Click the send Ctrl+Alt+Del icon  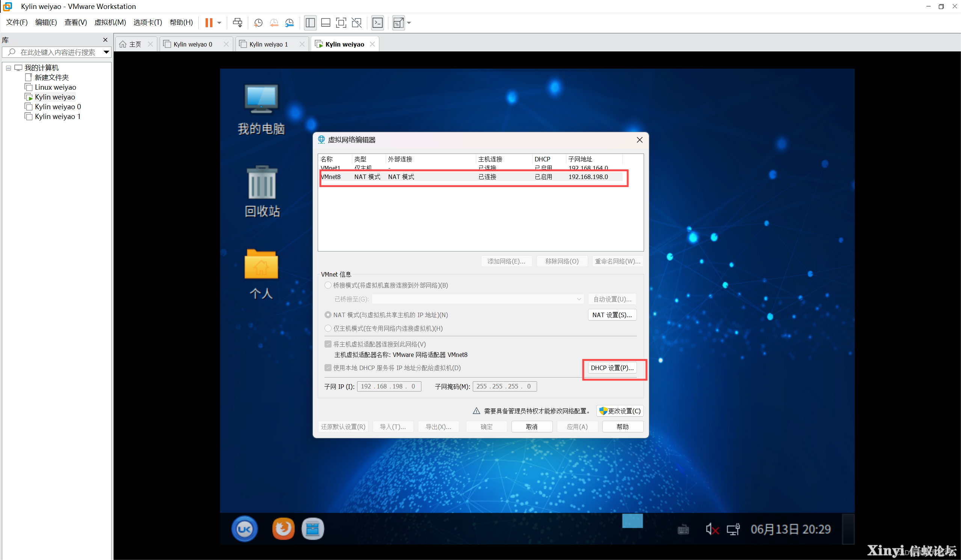[237, 23]
